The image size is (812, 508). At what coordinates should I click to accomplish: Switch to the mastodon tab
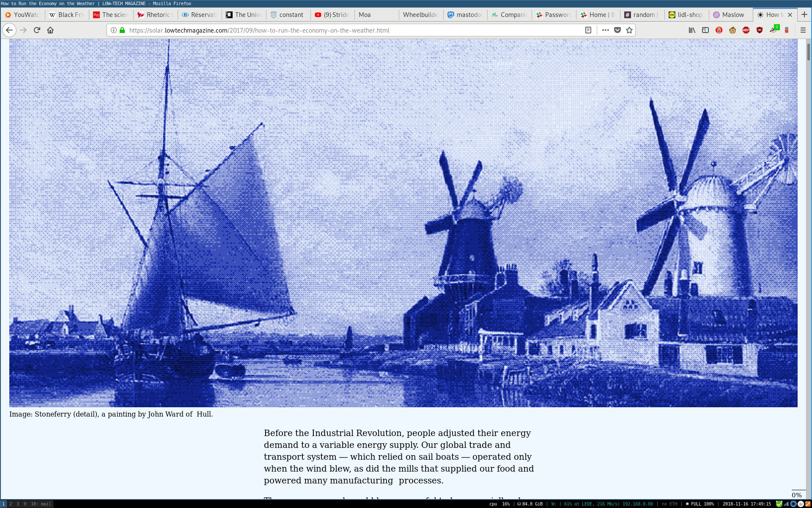(465, 14)
